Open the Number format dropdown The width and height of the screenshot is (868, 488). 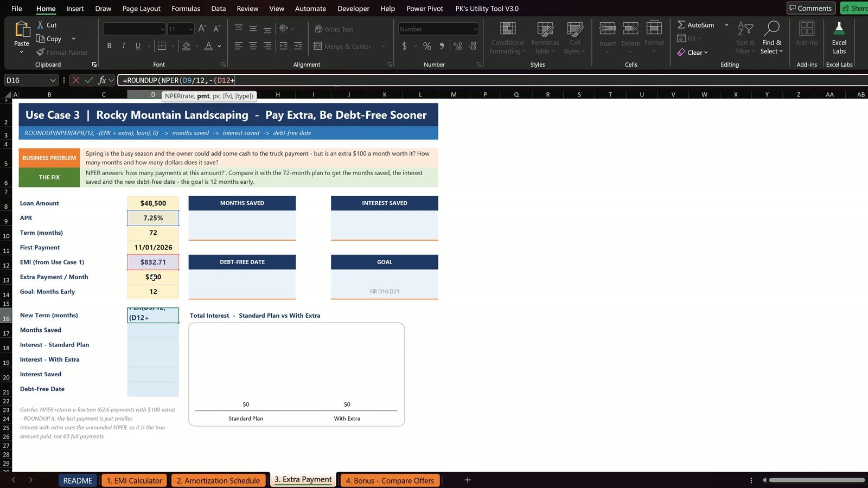(475, 29)
